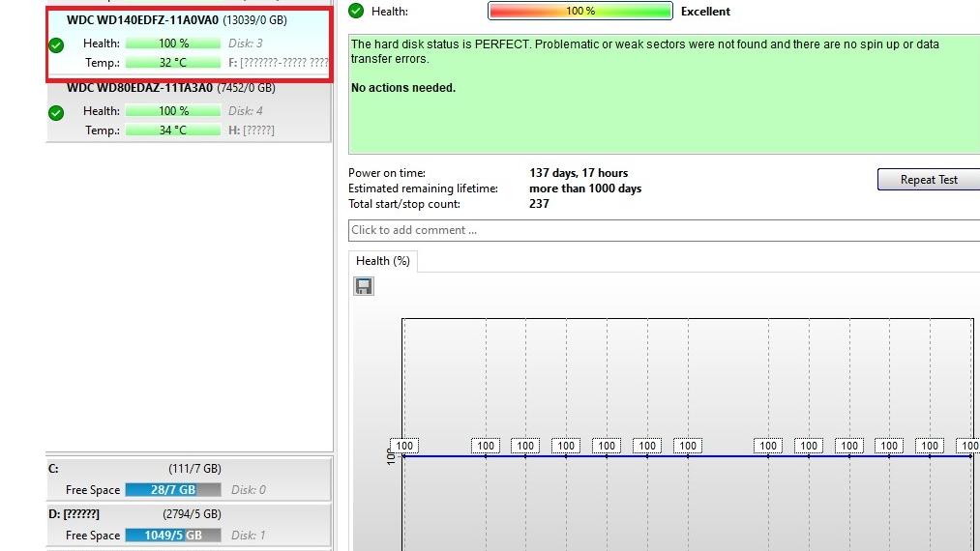980x551 pixels.
Task: Click green check icon beside Health label
Action: click(356, 11)
